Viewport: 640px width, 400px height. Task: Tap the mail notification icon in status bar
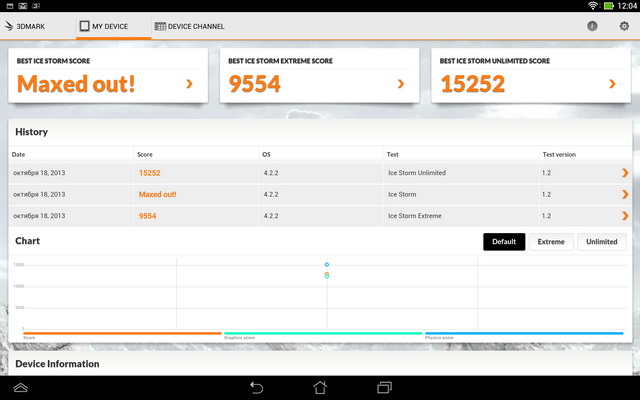(23, 6)
